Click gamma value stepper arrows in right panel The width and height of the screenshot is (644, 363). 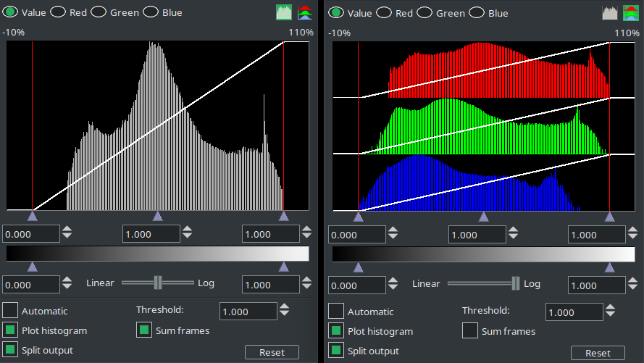click(514, 235)
